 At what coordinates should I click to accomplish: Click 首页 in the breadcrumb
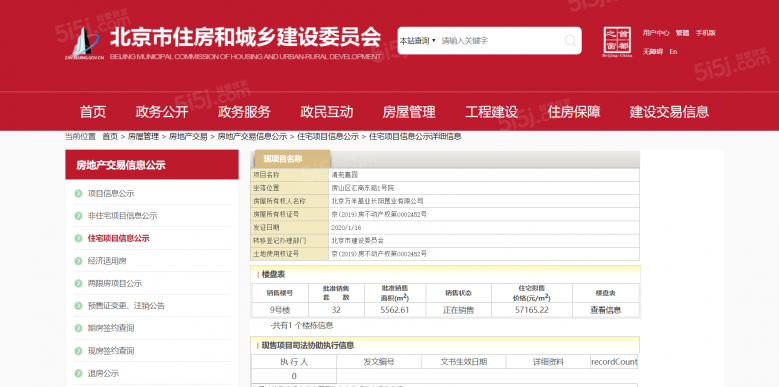click(x=110, y=137)
